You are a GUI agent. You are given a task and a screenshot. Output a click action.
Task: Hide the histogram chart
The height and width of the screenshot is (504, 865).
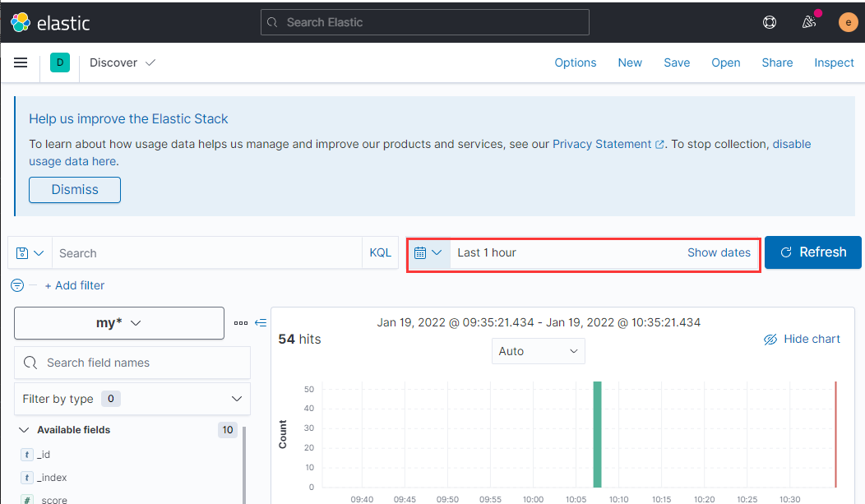coord(802,339)
